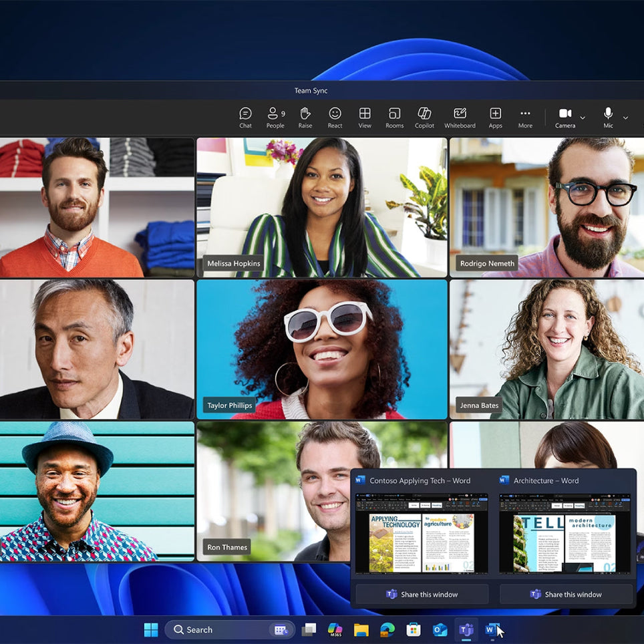Raise your hand in the meeting
644x644 pixels.
point(305,118)
